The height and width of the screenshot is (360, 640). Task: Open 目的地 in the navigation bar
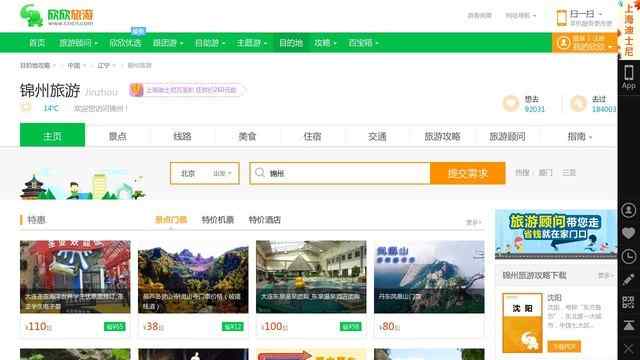(x=291, y=43)
